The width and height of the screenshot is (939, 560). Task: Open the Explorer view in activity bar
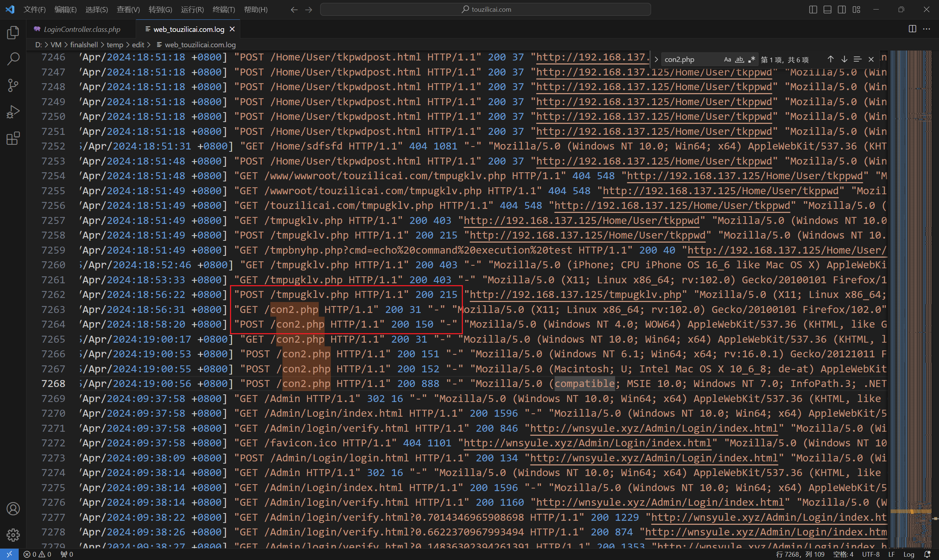pyautogui.click(x=13, y=33)
